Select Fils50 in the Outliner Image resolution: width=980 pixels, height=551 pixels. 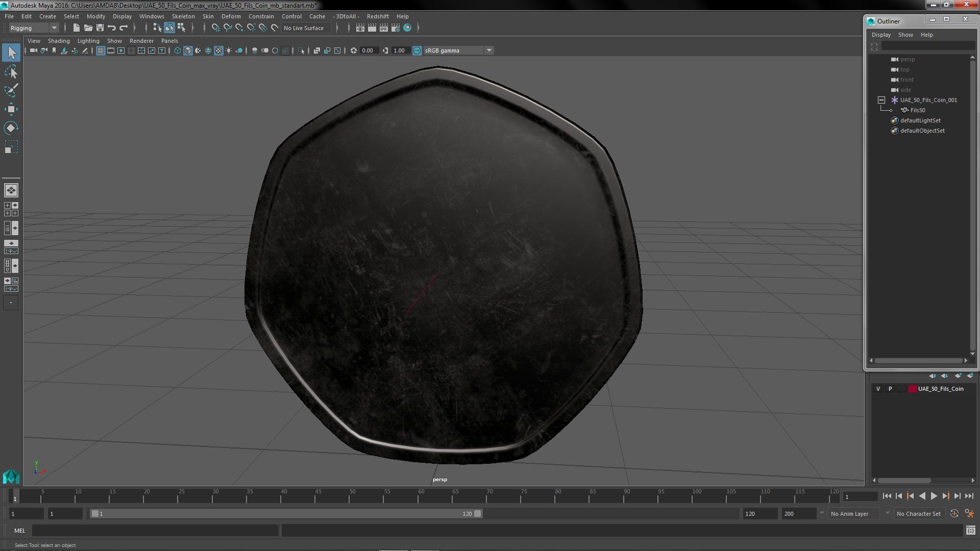(x=917, y=110)
